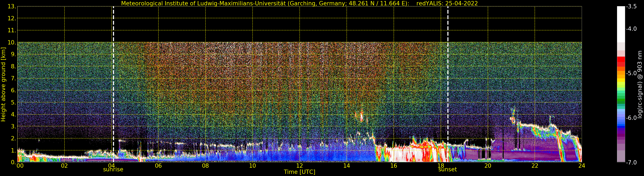
Task: Click the purple section of the colorbar
Action: [621, 136]
